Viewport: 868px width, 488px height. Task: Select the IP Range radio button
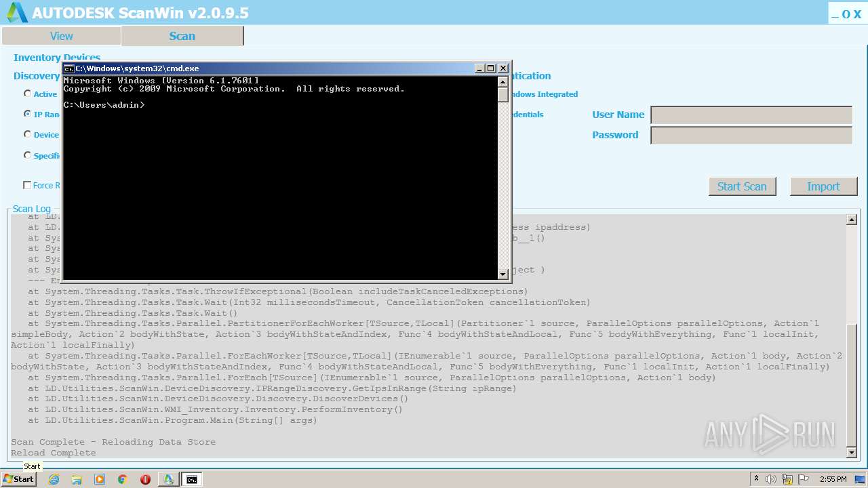point(28,114)
